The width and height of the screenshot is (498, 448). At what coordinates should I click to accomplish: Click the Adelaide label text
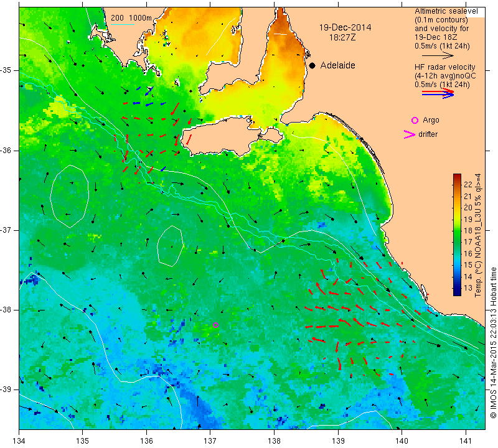pos(337,65)
